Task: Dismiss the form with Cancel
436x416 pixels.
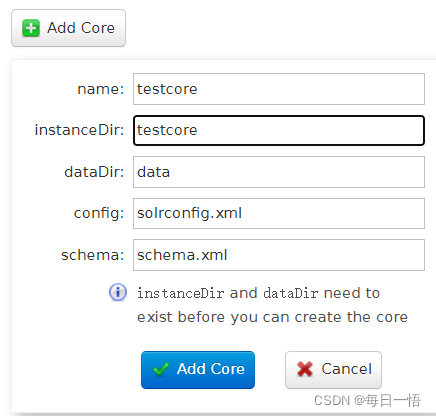Action: tap(333, 370)
